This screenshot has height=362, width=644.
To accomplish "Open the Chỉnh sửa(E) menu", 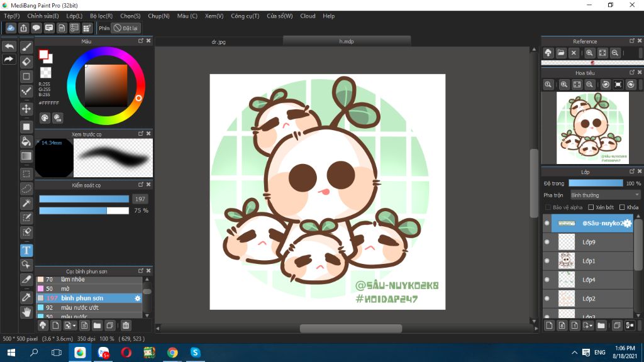I will [43, 16].
